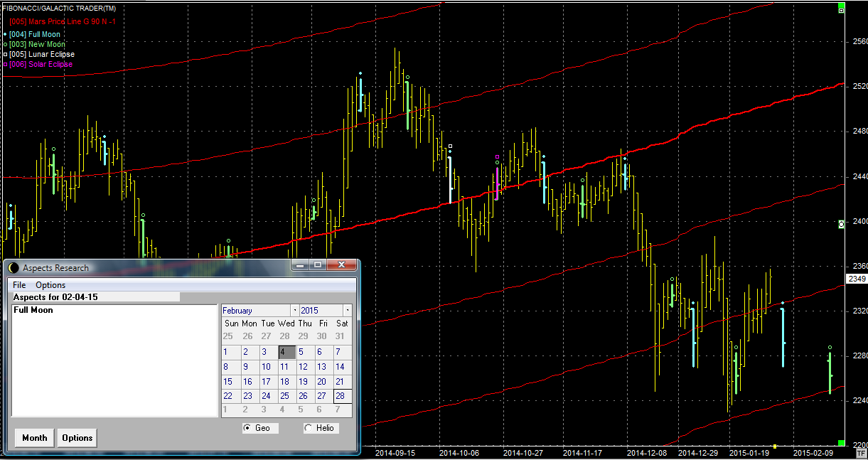Select the Solar Eclipse legend entry
Image resolution: width=868 pixels, height=460 pixels.
tap(38, 64)
